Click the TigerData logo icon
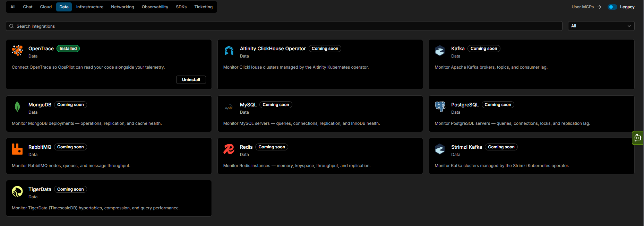The height and width of the screenshot is (226, 644). (x=17, y=191)
